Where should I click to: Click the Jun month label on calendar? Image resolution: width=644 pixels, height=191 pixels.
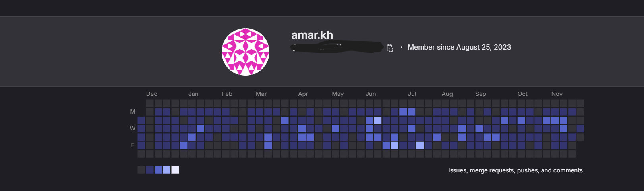point(371,94)
